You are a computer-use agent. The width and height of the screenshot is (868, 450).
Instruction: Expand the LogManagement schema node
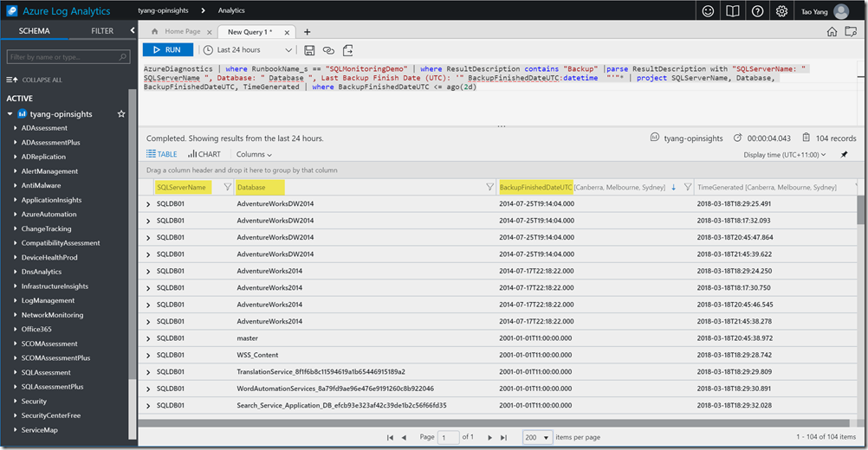(15, 300)
